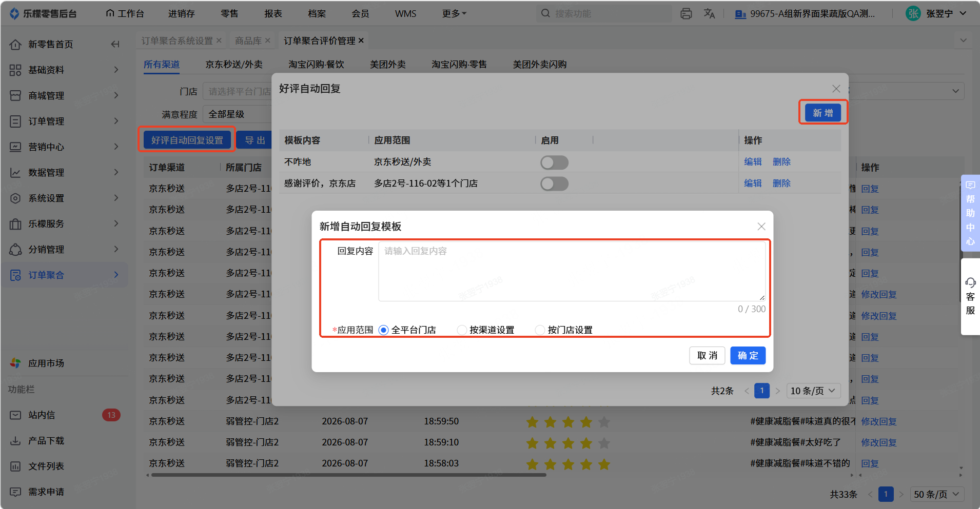The height and width of the screenshot is (509, 980).
Task: Switch to 京东秒送/外卖 channel tab
Action: coord(234,65)
